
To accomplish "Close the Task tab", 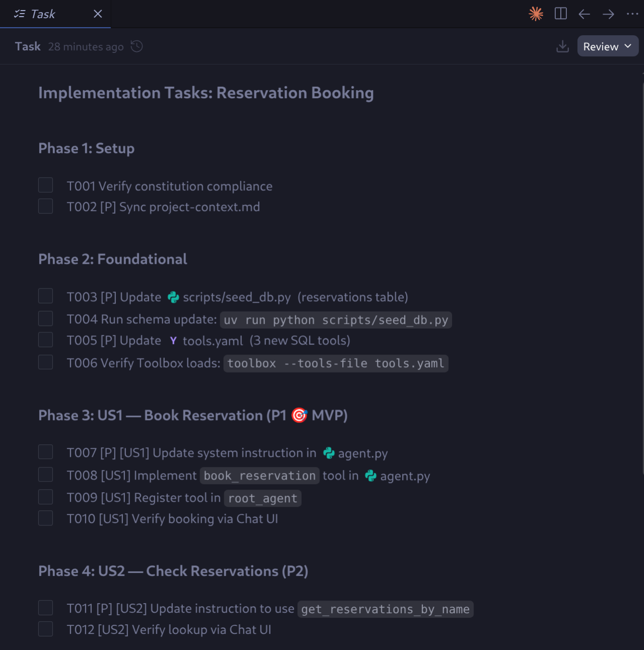I will pos(97,14).
